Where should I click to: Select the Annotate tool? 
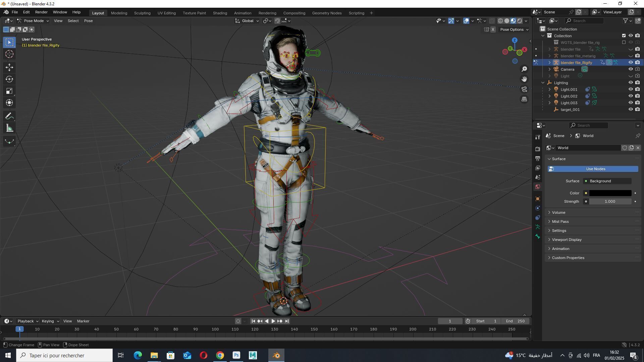pos(9,116)
